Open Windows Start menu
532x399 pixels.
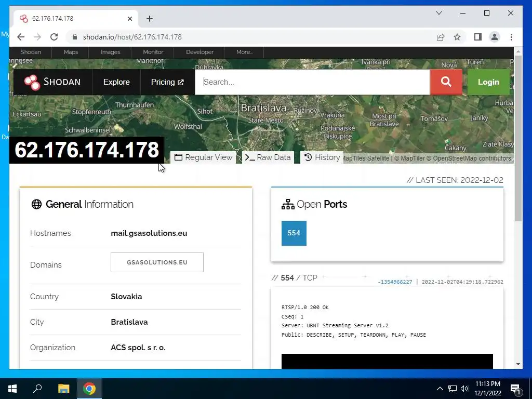[x=12, y=389]
